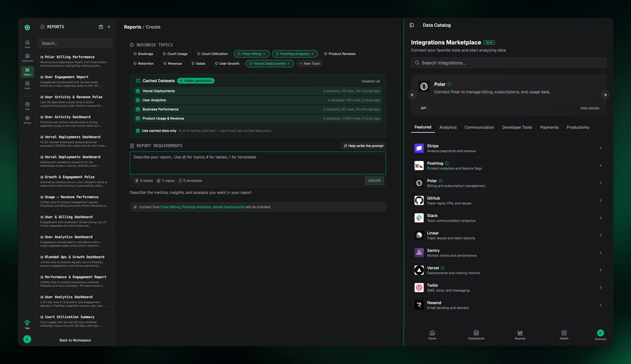Open Settings in the left sidebar
Viewport: 631px width, 364px height.
tap(27, 119)
